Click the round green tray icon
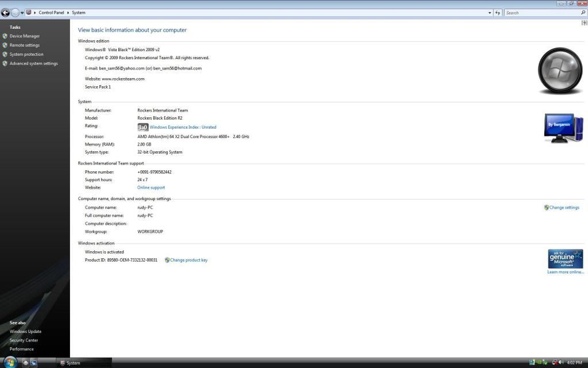588x368 pixels. click(539, 362)
